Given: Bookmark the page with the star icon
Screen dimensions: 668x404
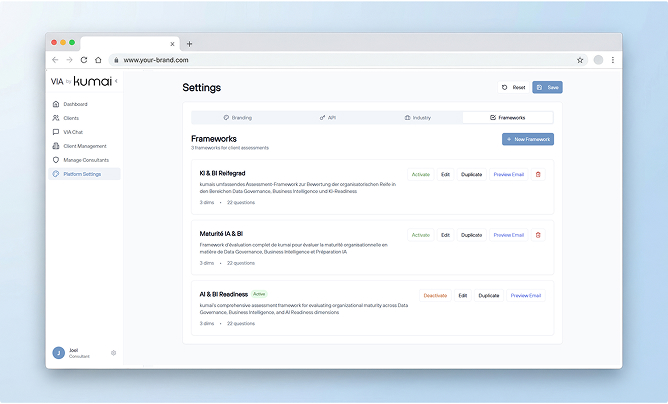Looking at the screenshot, I should 580,60.
